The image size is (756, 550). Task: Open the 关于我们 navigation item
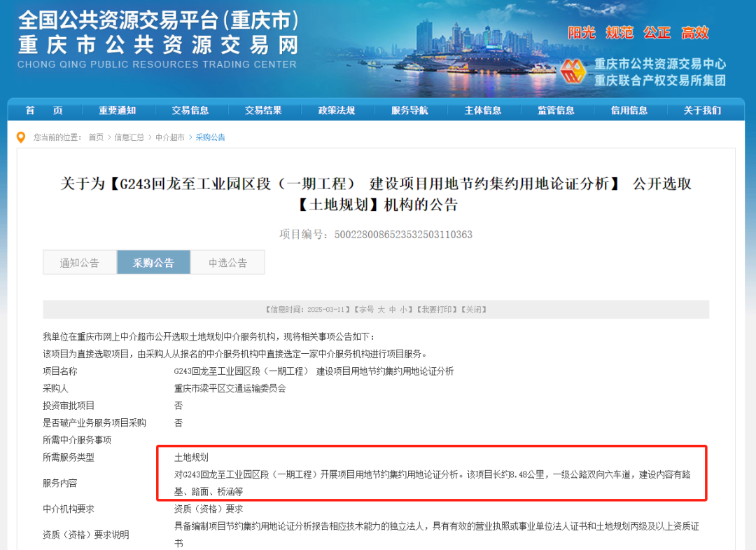tap(703, 111)
